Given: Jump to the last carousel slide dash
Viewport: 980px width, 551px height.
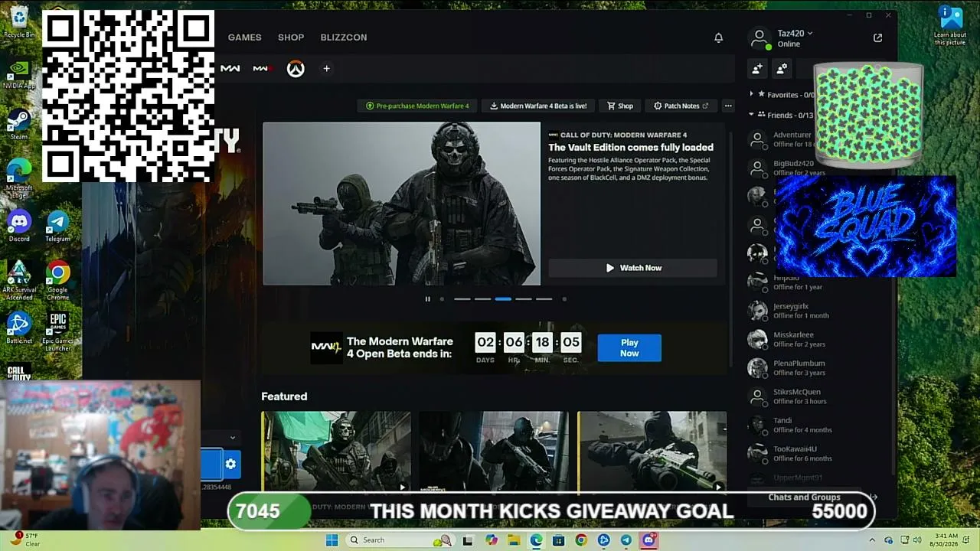Looking at the screenshot, I should tap(544, 299).
